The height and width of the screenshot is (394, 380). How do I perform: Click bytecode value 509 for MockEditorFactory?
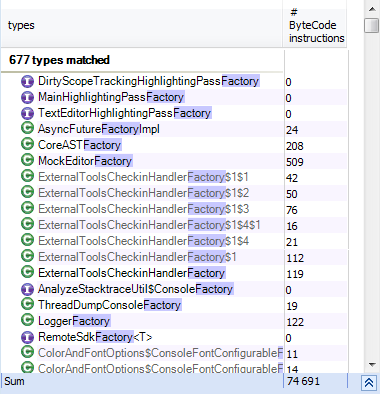point(295,162)
